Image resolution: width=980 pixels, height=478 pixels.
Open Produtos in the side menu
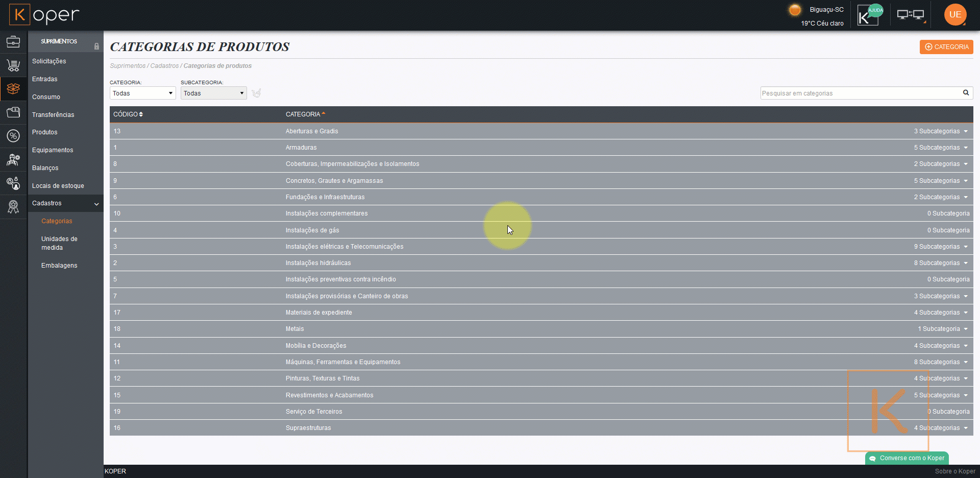(x=45, y=132)
